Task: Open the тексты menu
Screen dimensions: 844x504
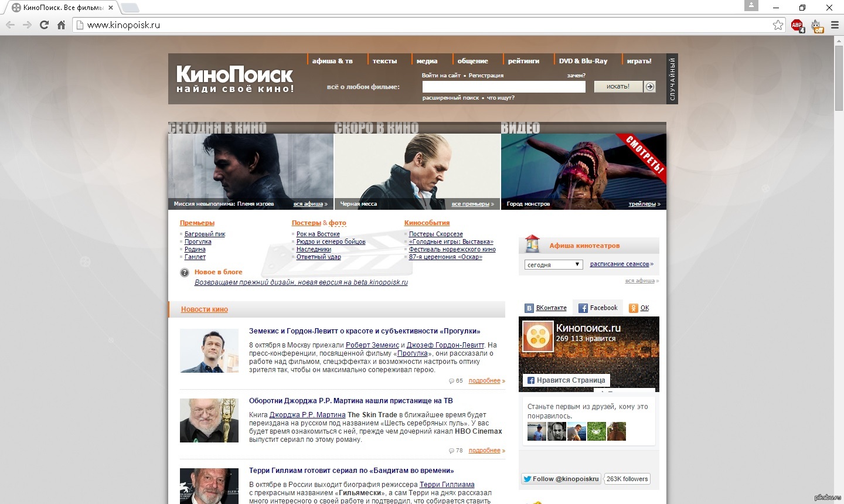Action: (x=384, y=61)
